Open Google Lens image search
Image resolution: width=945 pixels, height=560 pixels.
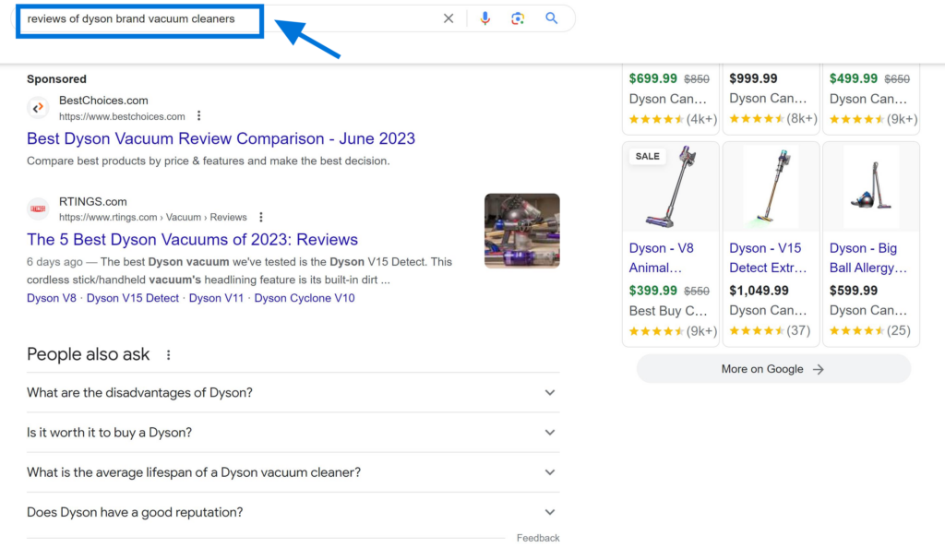pos(518,18)
